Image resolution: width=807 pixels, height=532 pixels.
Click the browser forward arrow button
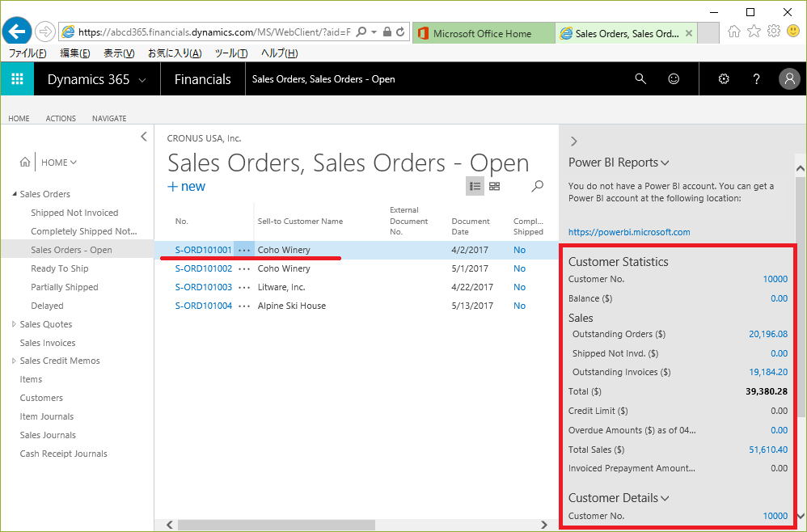[45, 32]
